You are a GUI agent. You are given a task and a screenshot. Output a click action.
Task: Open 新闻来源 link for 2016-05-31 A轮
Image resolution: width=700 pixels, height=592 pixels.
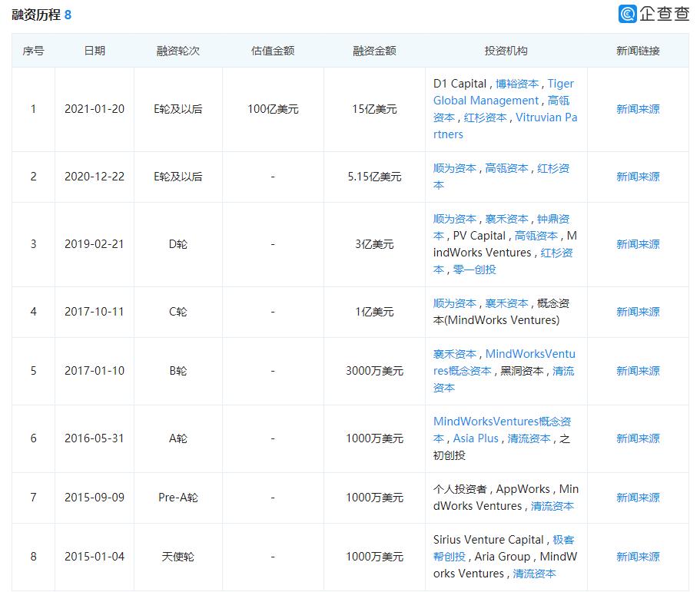coord(638,438)
